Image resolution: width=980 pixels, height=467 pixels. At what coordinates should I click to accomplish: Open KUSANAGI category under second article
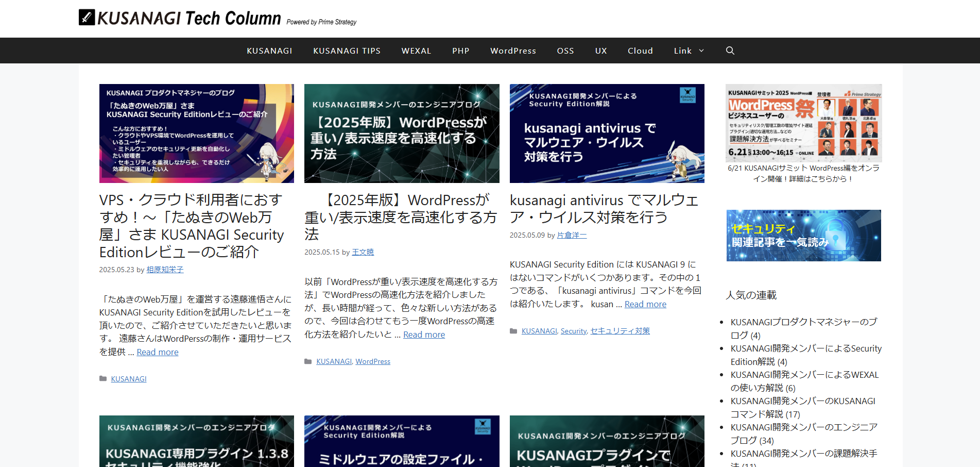334,361
